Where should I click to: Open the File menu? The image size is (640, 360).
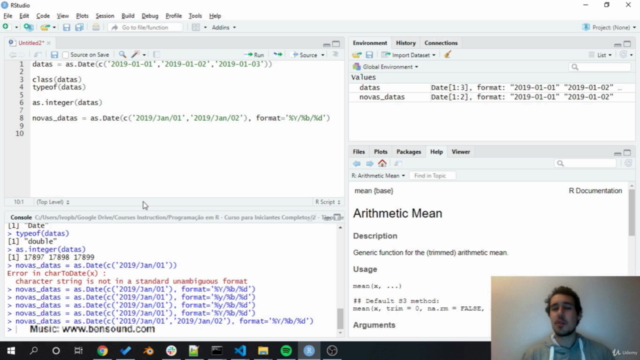(x=8, y=16)
